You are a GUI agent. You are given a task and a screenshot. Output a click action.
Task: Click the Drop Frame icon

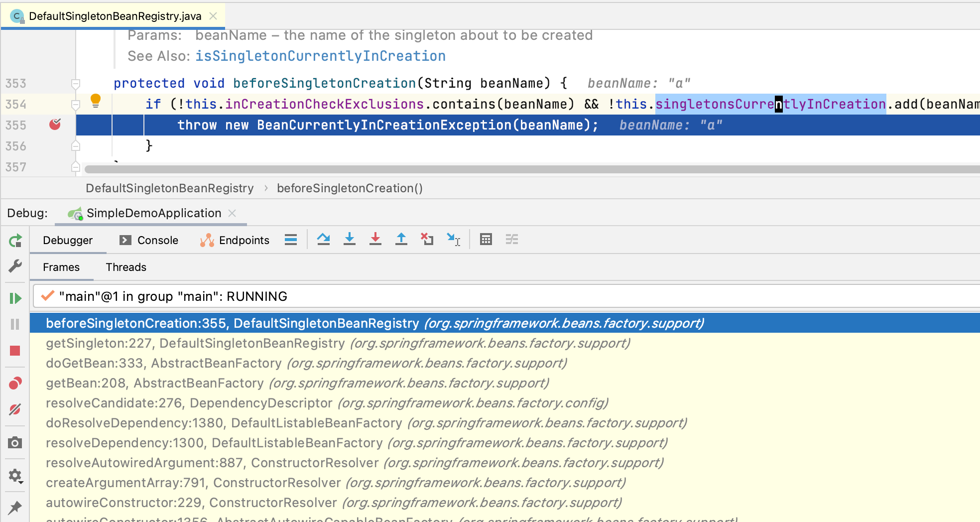427,240
